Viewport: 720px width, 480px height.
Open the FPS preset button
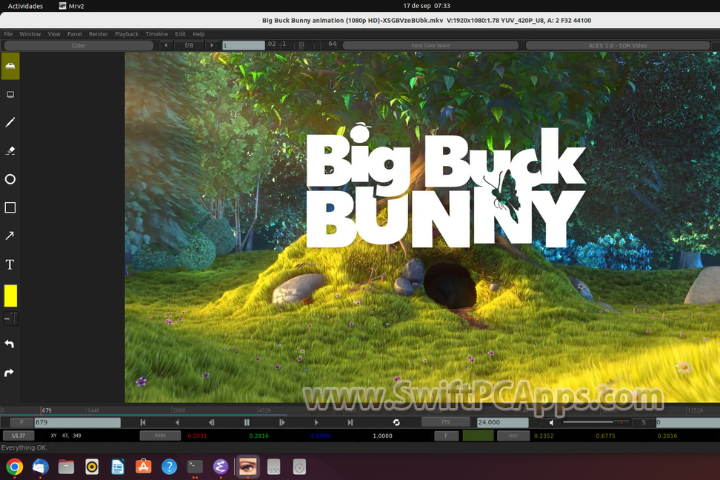(x=445, y=422)
